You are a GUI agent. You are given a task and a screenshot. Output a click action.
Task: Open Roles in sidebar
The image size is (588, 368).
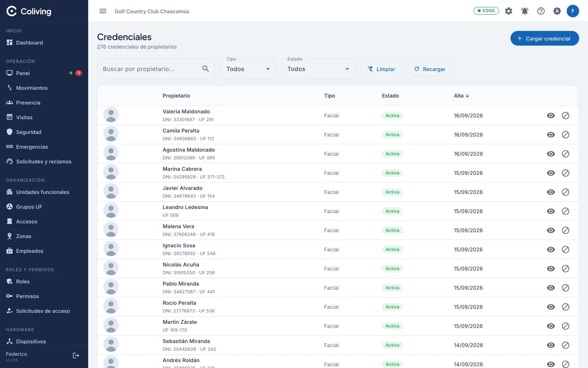tap(44, 282)
